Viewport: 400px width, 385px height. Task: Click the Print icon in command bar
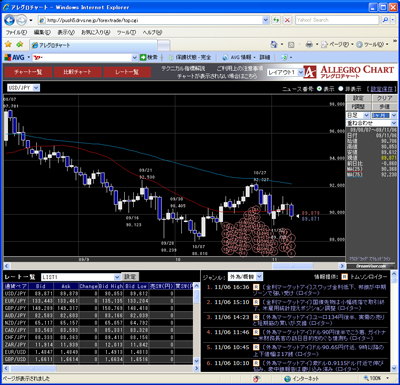point(309,44)
